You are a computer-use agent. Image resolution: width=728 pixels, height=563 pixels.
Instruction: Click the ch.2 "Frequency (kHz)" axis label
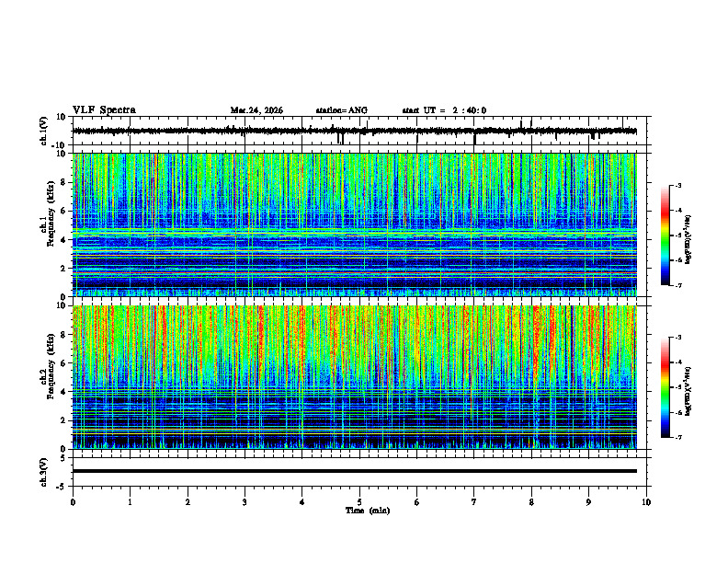pyautogui.click(x=51, y=366)
